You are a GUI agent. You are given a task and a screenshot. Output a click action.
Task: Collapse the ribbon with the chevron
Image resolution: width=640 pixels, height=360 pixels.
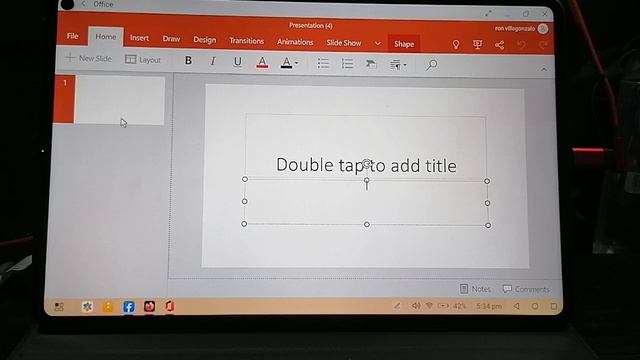(x=544, y=69)
